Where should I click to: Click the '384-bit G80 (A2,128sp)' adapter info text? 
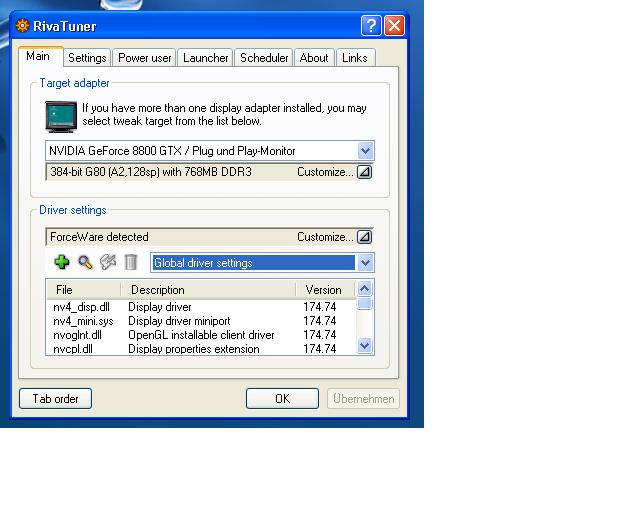[151, 172]
